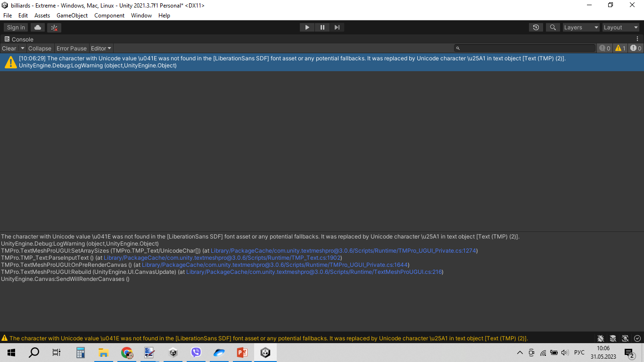
Task: Open the volume control in the tray
Action: point(565,353)
